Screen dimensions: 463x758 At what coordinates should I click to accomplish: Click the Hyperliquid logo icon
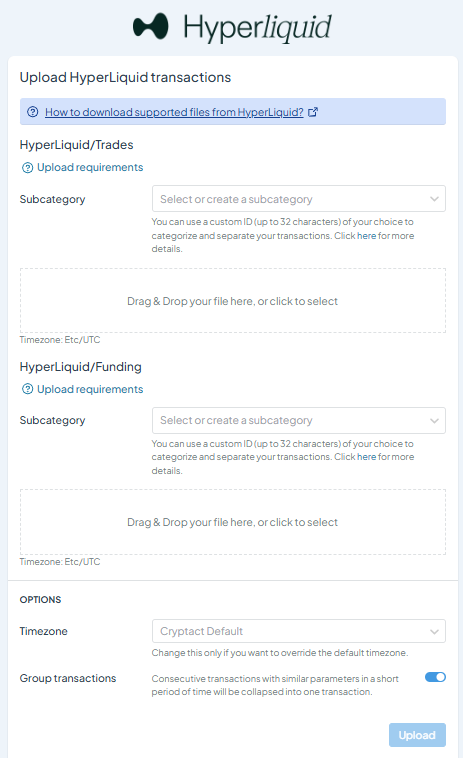coord(151,26)
